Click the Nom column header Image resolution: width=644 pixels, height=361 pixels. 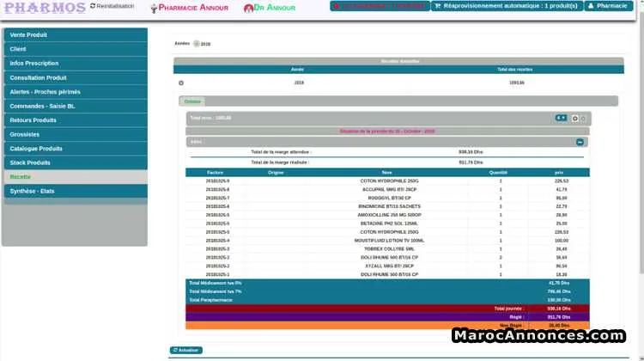tap(387, 173)
